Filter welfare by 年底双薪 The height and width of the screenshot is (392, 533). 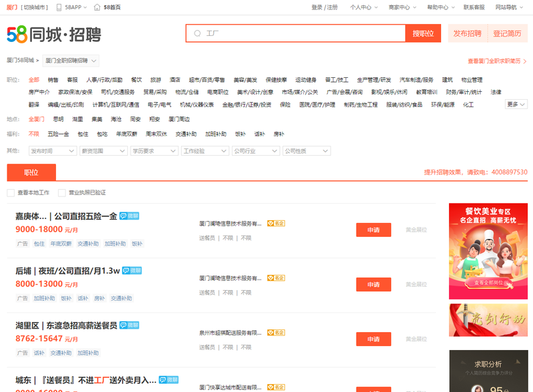127,134
